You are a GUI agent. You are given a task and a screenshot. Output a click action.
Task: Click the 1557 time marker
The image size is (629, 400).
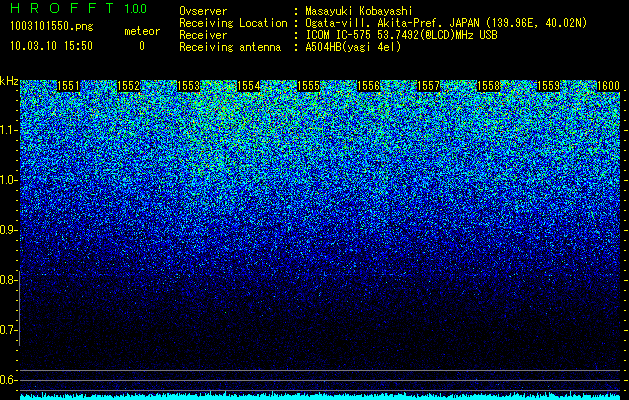[x=428, y=86]
